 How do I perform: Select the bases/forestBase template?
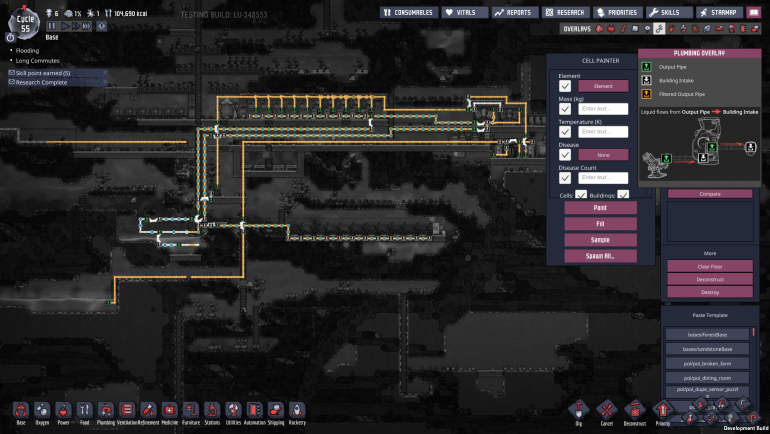pyautogui.click(x=707, y=334)
